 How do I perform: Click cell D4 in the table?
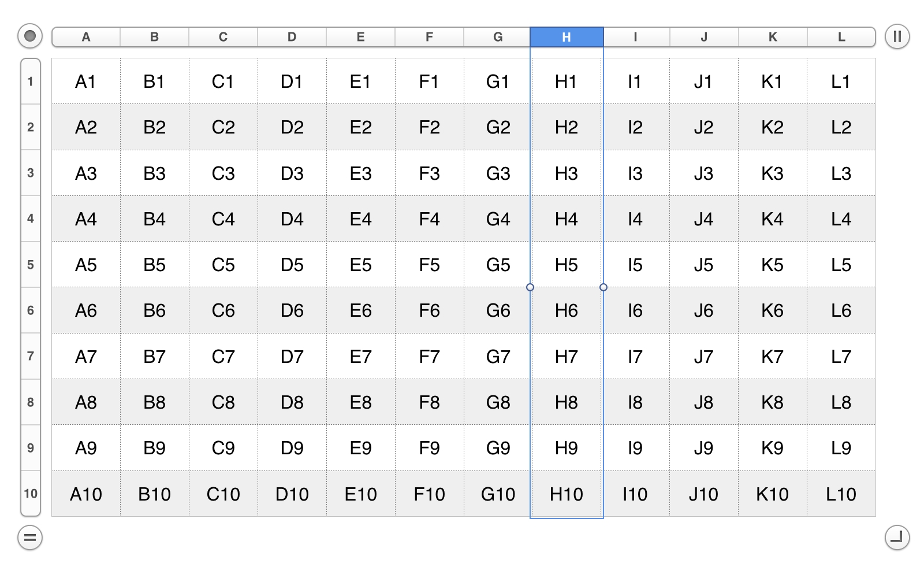pyautogui.click(x=292, y=219)
